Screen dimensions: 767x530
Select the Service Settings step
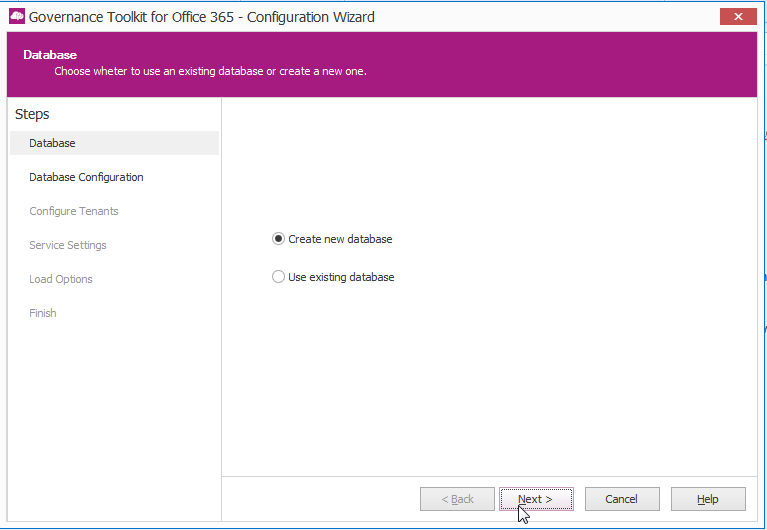click(x=68, y=245)
